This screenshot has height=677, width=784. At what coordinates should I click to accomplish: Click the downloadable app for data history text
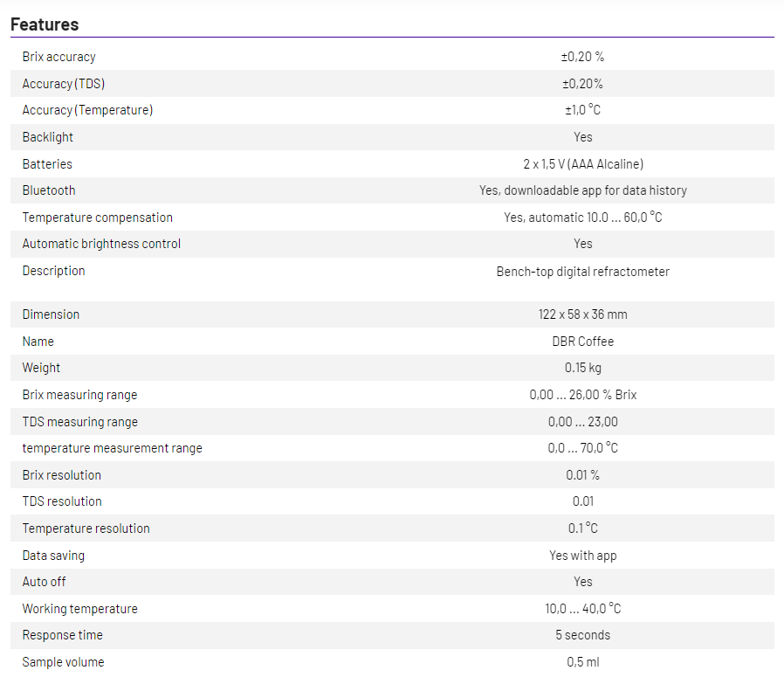pos(595,190)
